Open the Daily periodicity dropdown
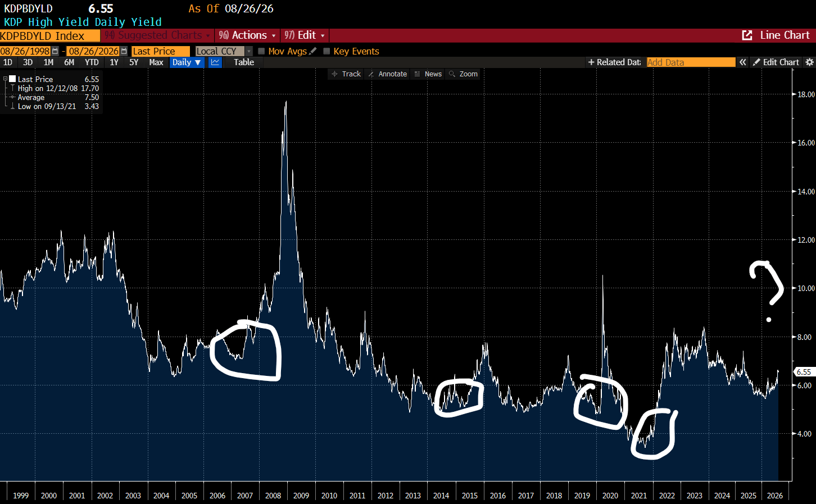 (x=187, y=62)
